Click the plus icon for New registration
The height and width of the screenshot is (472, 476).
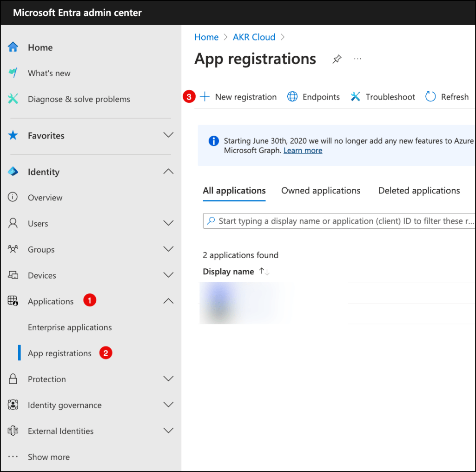click(205, 97)
